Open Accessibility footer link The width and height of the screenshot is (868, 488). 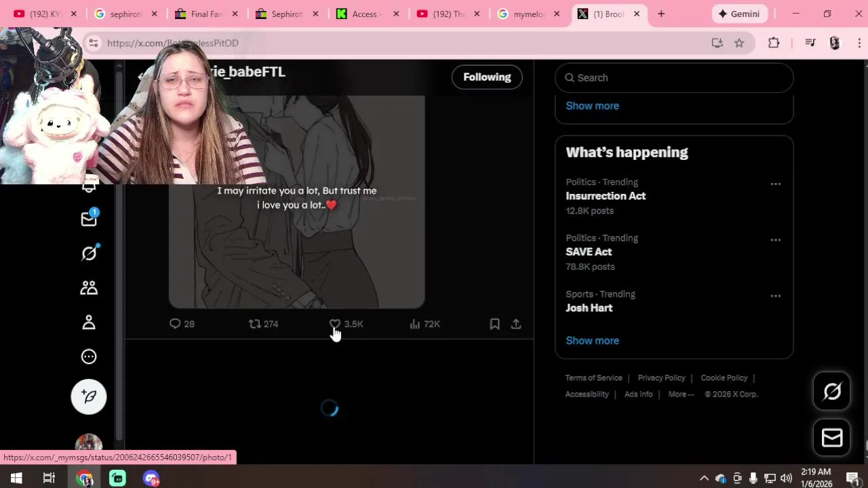[587, 394]
